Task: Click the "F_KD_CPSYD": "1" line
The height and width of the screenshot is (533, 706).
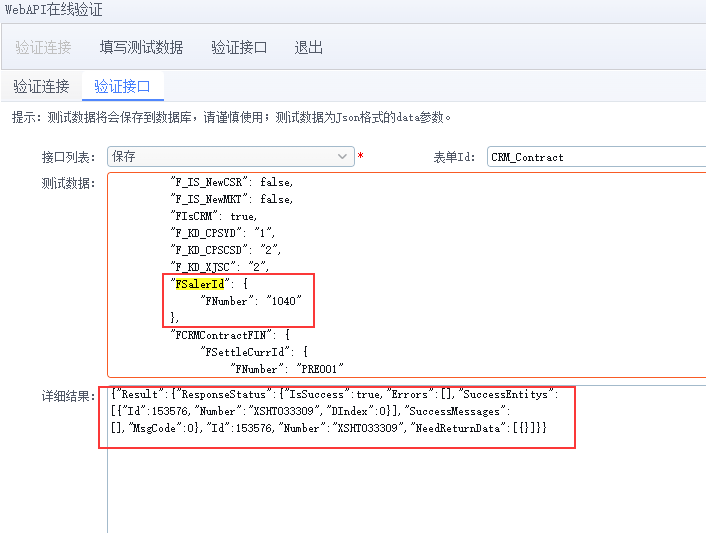Action: click(222, 233)
